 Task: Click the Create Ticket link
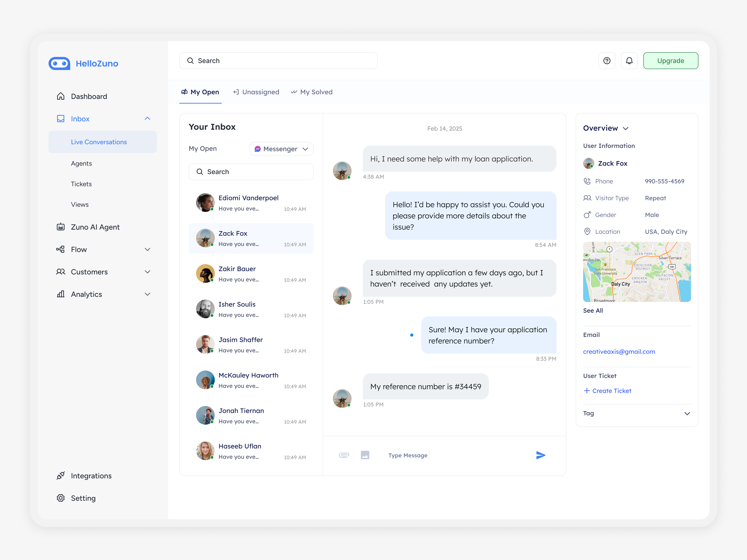[x=607, y=391]
